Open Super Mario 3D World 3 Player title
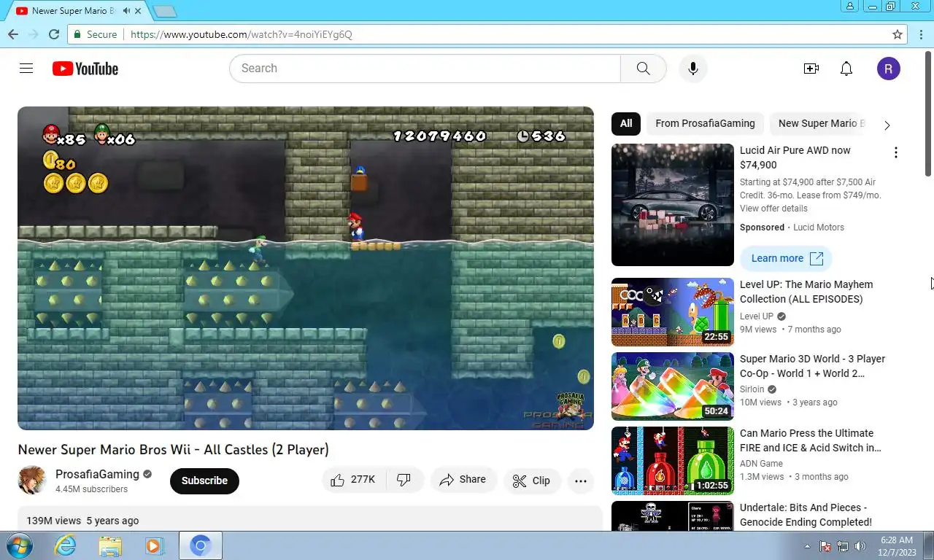This screenshot has width=934, height=560. [x=812, y=366]
